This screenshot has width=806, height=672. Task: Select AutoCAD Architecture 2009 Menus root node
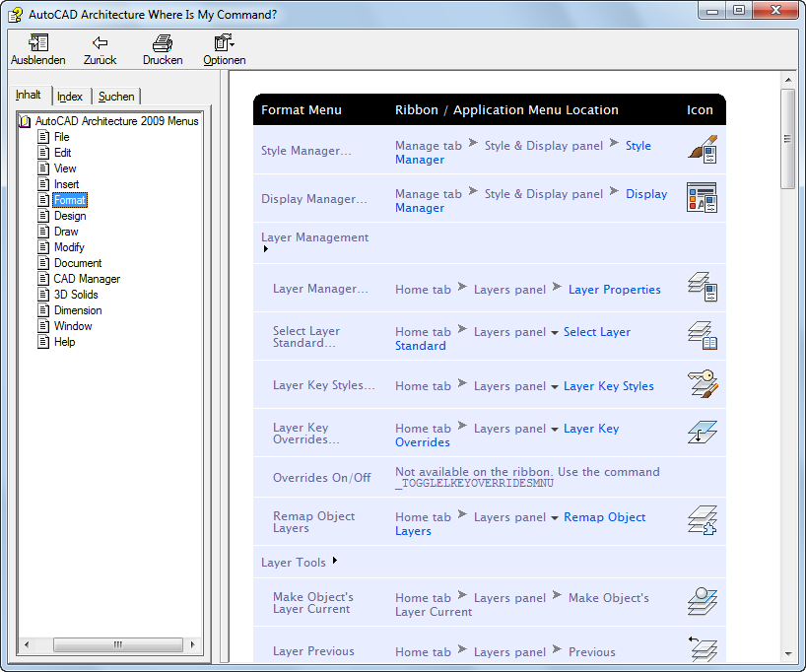[x=116, y=121]
